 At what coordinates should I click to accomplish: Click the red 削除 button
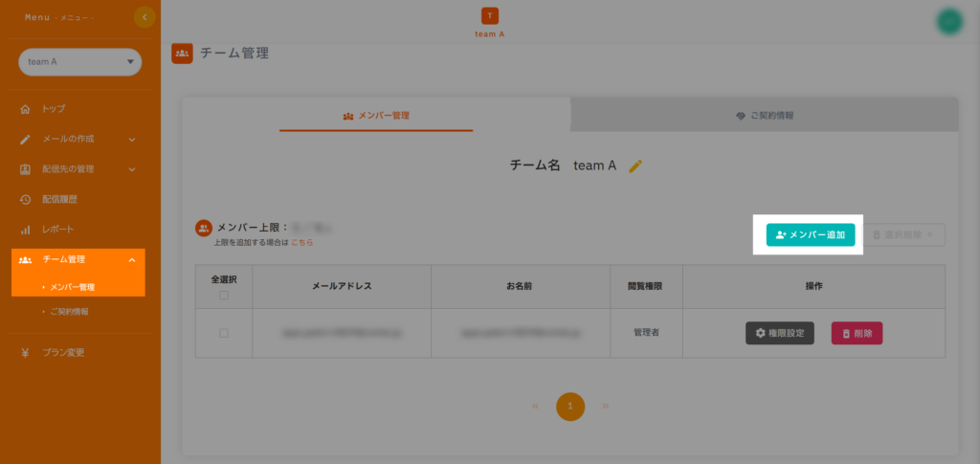tap(857, 333)
